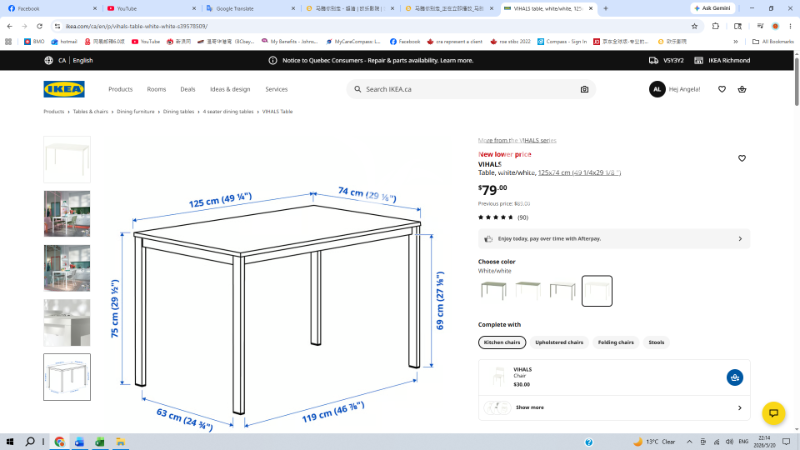Image resolution: width=800 pixels, height=450 pixels.
Task: Open File Explorer from the taskbar
Action: pos(120,442)
